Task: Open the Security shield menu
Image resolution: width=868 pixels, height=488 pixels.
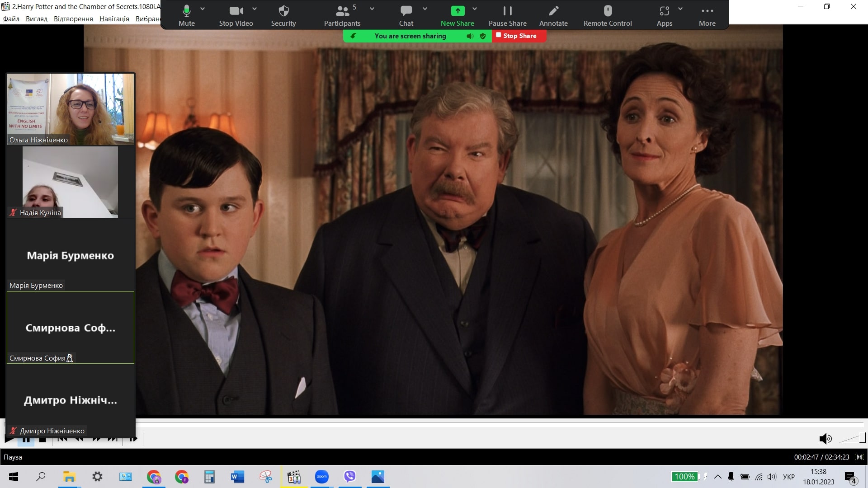Action: pyautogui.click(x=283, y=16)
